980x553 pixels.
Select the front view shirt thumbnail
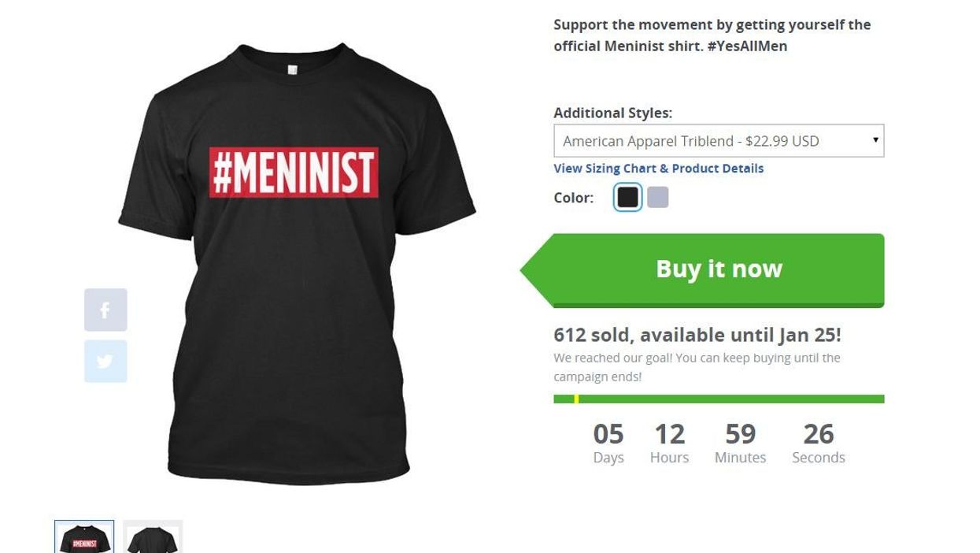point(83,536)
